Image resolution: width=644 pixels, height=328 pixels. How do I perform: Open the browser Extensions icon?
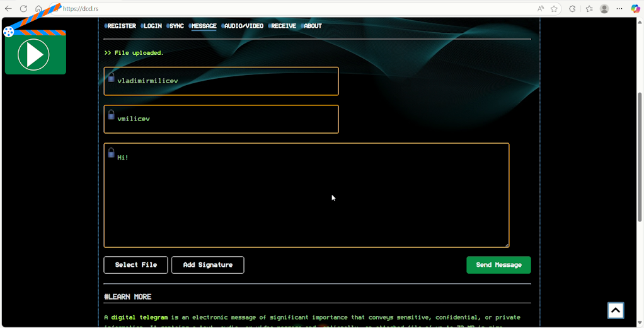pos(572,9)
